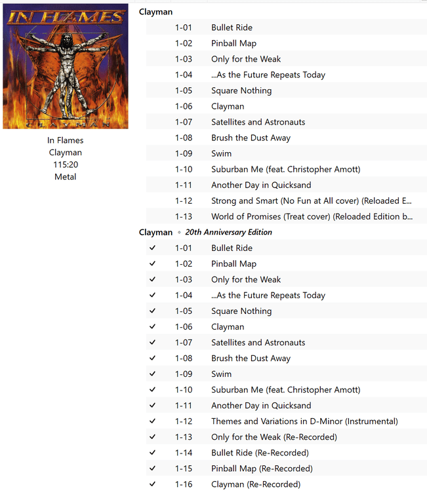Click the 115:20 album duration text
This screenshot has height=504, width=427.
(66, 165)
